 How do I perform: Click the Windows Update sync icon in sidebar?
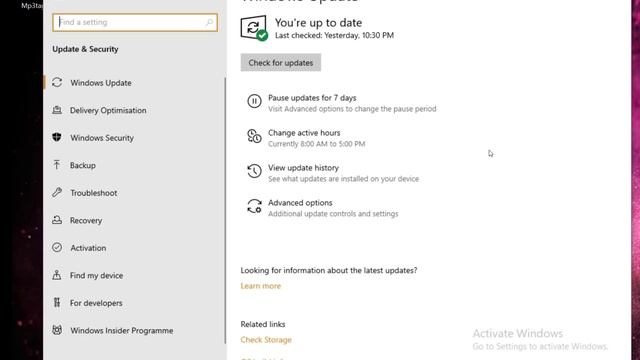click(x=57, y=82)
